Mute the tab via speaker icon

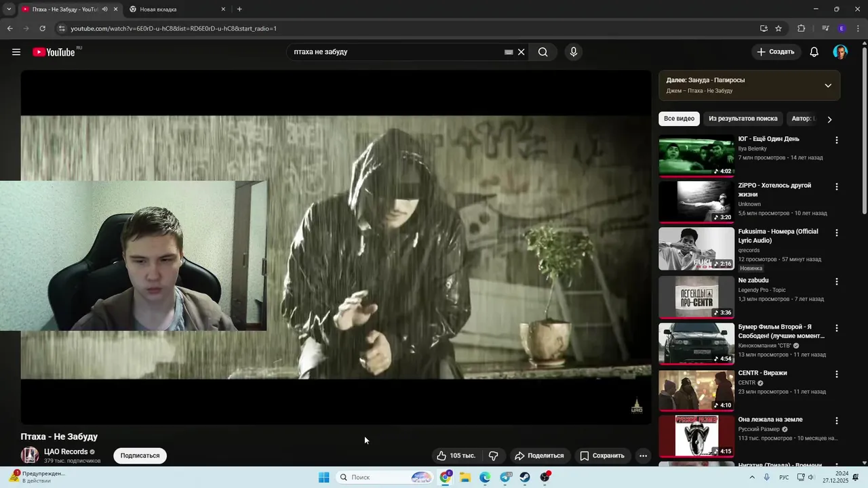(x=104, y=9)
